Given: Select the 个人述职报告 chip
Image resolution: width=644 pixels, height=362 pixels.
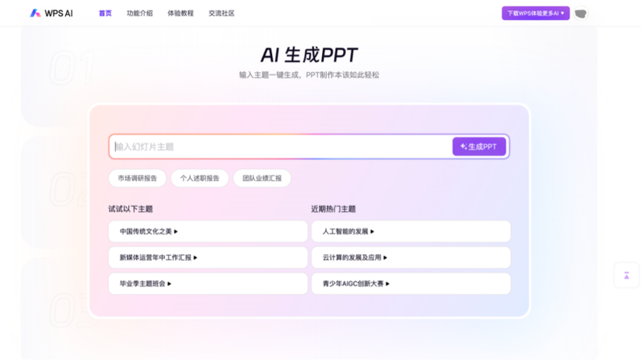Looking at the screenshot, I should (x=200, y=178).
